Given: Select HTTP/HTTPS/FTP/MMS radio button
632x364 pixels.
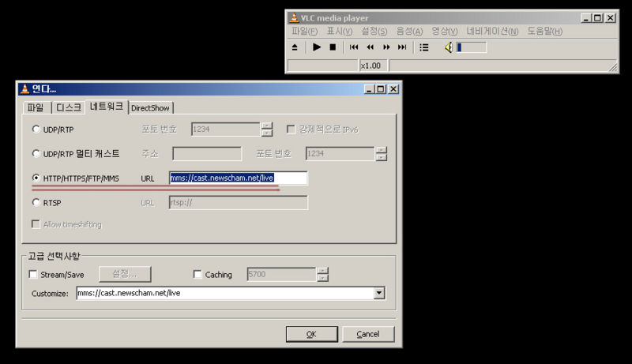Looking at the screenshot, I should tap(36, 178).
